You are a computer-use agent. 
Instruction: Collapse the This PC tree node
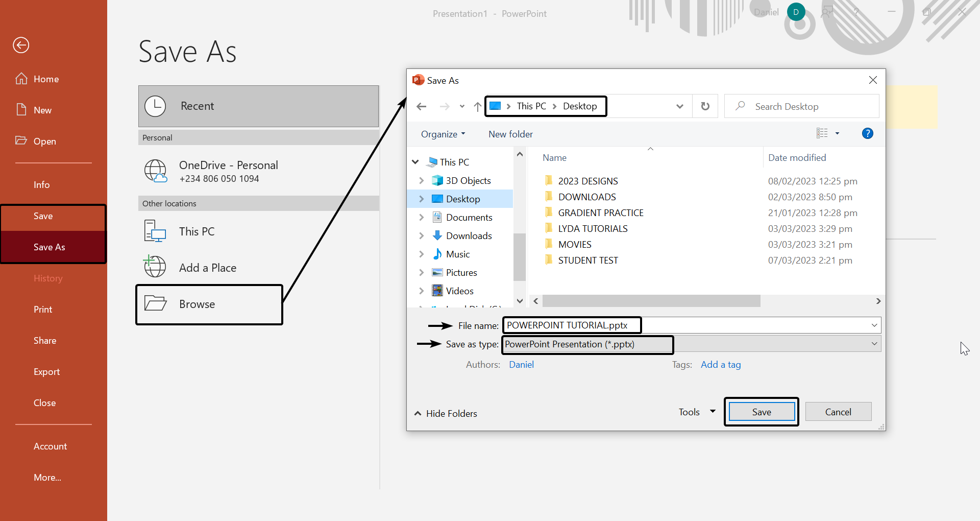415,162
